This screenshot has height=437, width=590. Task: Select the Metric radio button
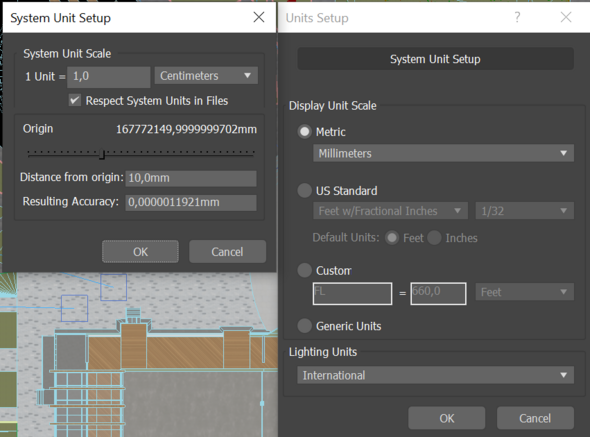click(304, 132)
